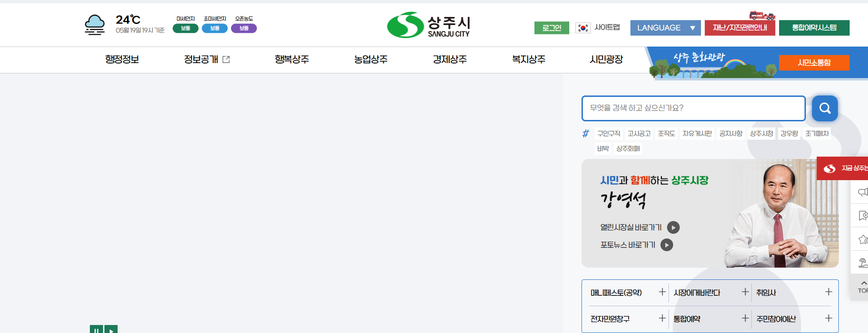Open the 포토뉴스 바로가기 link
868x333 pixels.
click(x=628, y=245)
